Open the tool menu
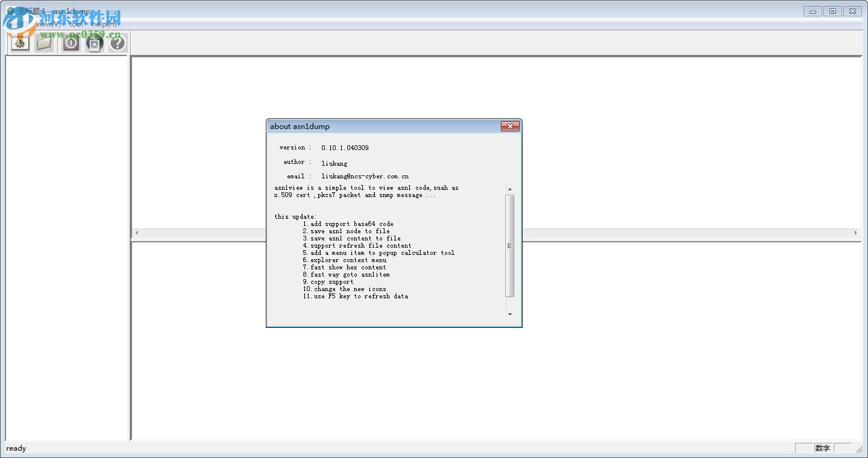The image size is (868, 458). tap(76, 24)
